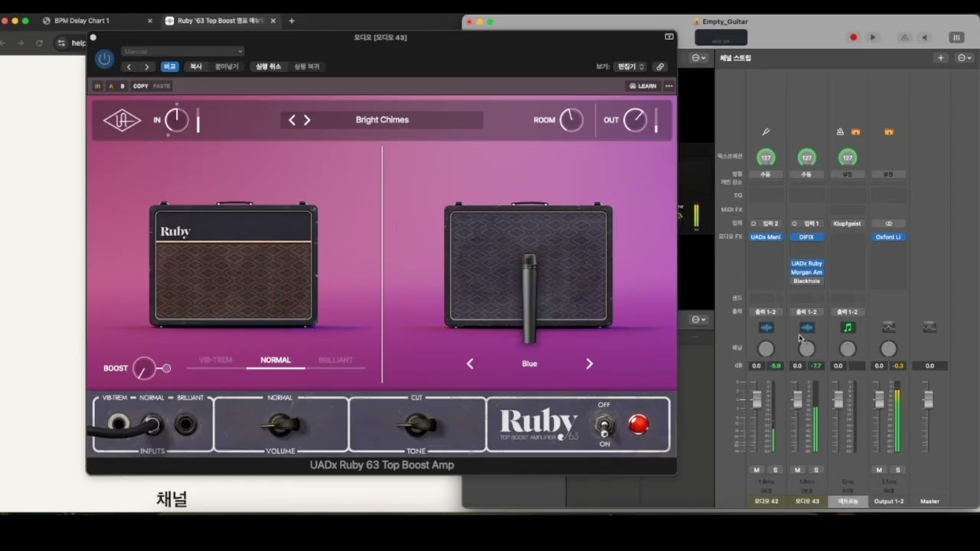Flip the amp OFF/ON power toggle switch
This screenshot has height=551, width=980.
(x=604, y=424)
